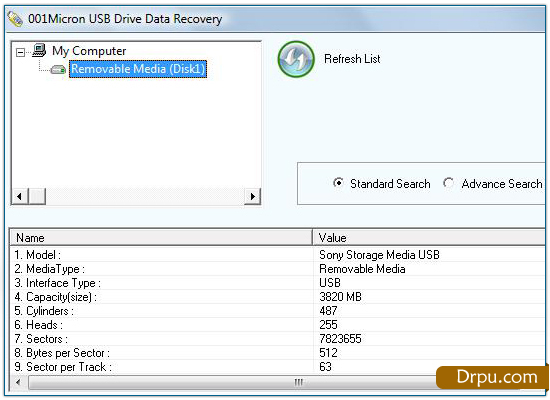Collapse the My Computer tree node
The height and width of the screenshot is (400, 550).
[20, 52]
